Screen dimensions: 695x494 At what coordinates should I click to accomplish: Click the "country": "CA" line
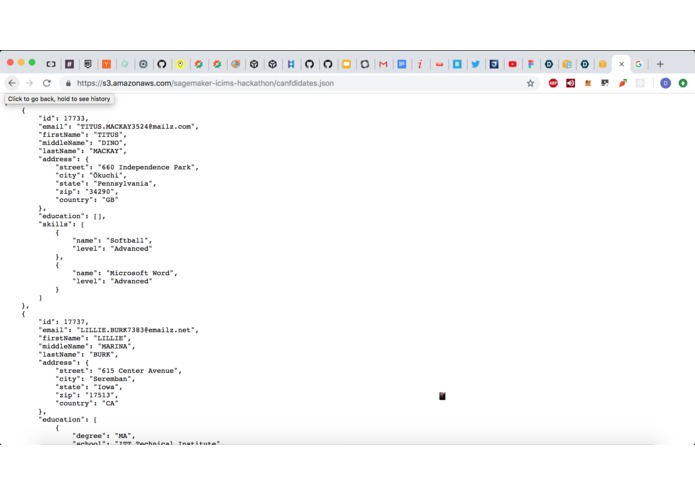87,403
